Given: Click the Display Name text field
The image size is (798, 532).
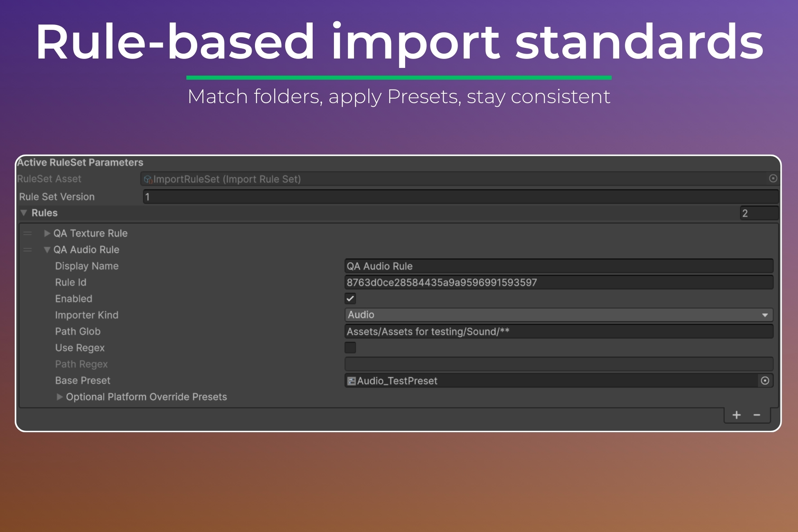Looking at the screenshot, I should tap(559, 266).
